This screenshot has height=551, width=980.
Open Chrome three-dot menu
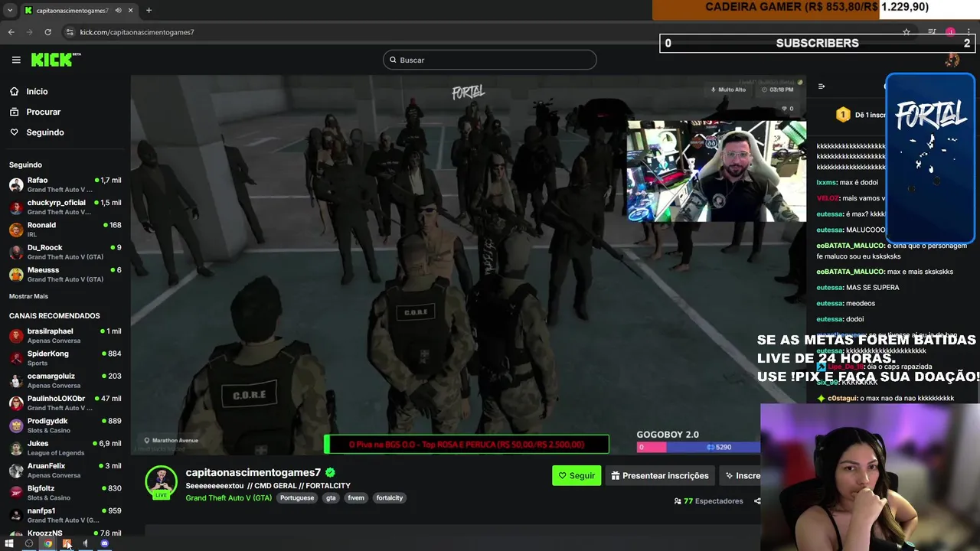[x=969, y=32]
